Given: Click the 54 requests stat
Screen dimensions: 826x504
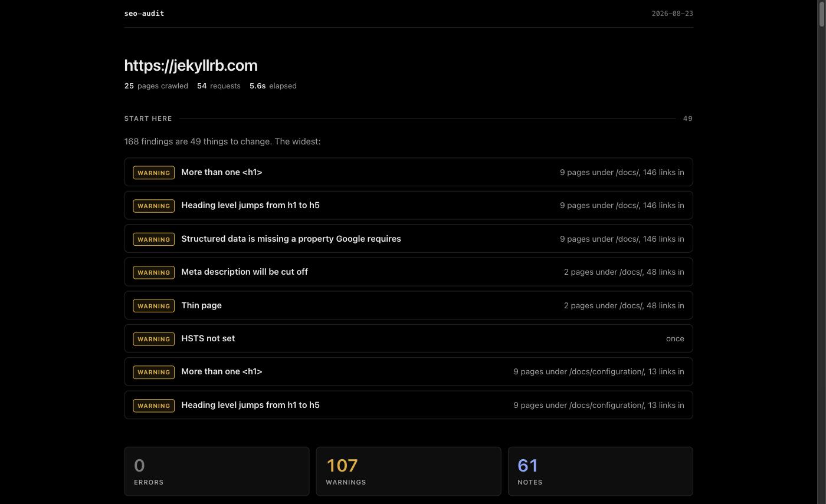Looking at the screenshot, I should [x=219, y=86].
